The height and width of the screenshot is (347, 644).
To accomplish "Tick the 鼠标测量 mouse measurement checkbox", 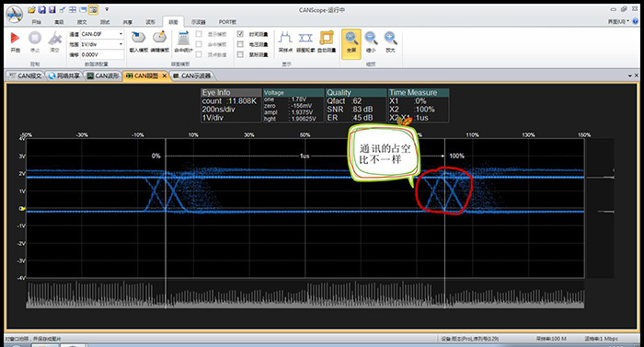I will (x=241, y=54).
